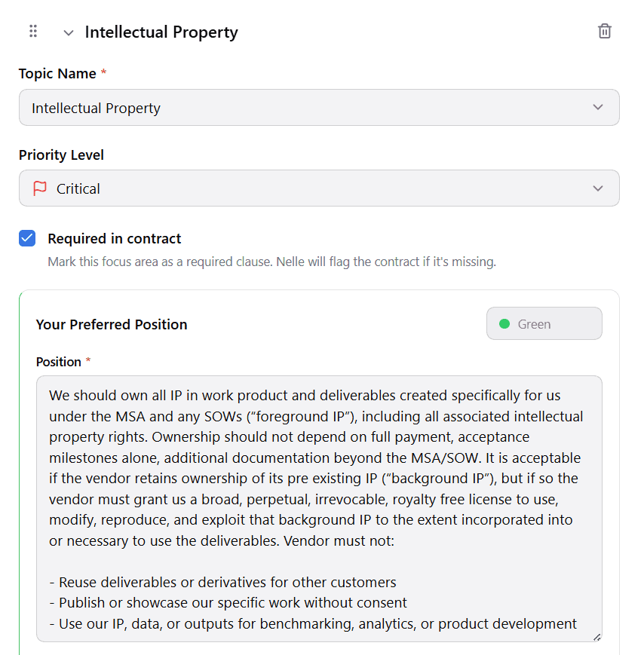This screenshot has height=655, width=644.
Task: Click the red Critical flag icon
Action: (x=40, y=188)
